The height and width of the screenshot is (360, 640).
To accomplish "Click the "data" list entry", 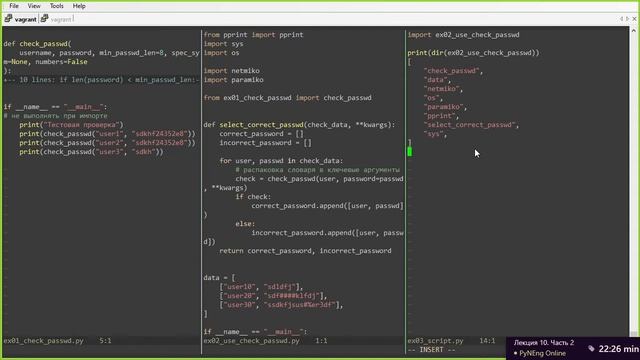I will pyautogui.click(x=437, y=80).
